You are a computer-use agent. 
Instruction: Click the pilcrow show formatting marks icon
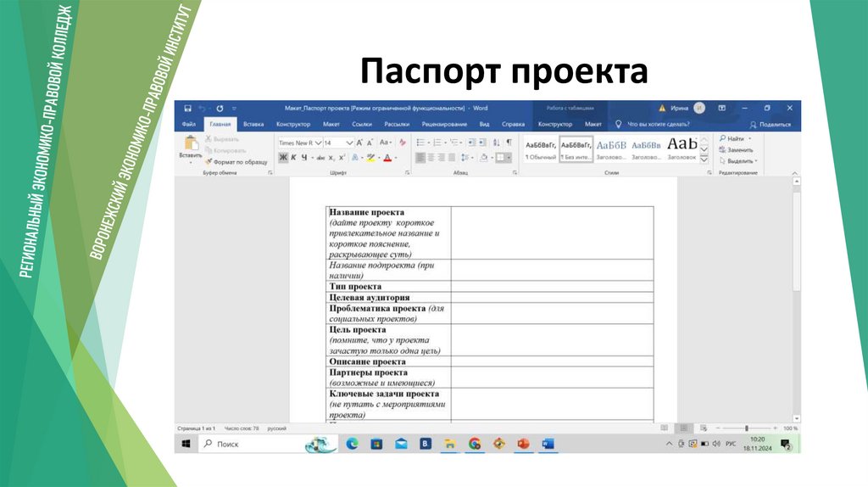[x=509, y=143]
